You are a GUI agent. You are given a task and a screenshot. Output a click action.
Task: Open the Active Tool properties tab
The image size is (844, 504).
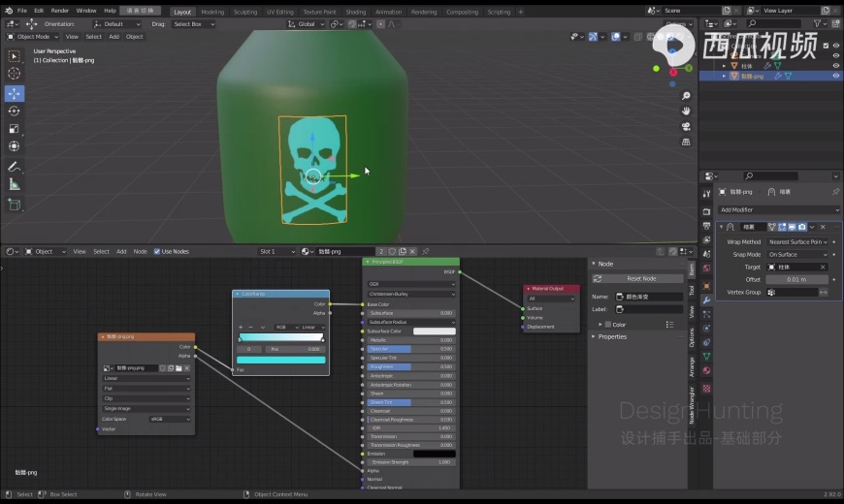coord(707,194)
